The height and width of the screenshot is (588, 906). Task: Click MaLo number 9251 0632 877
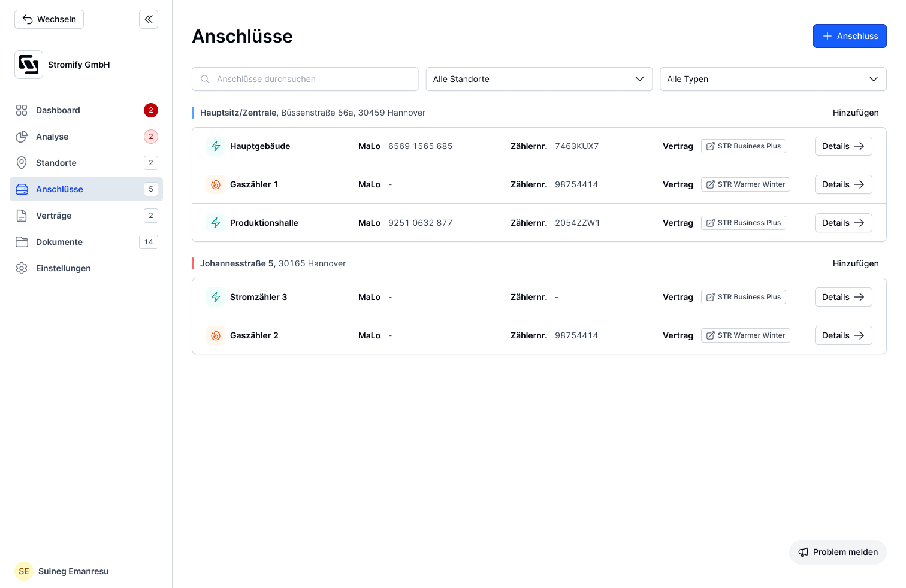421,223
